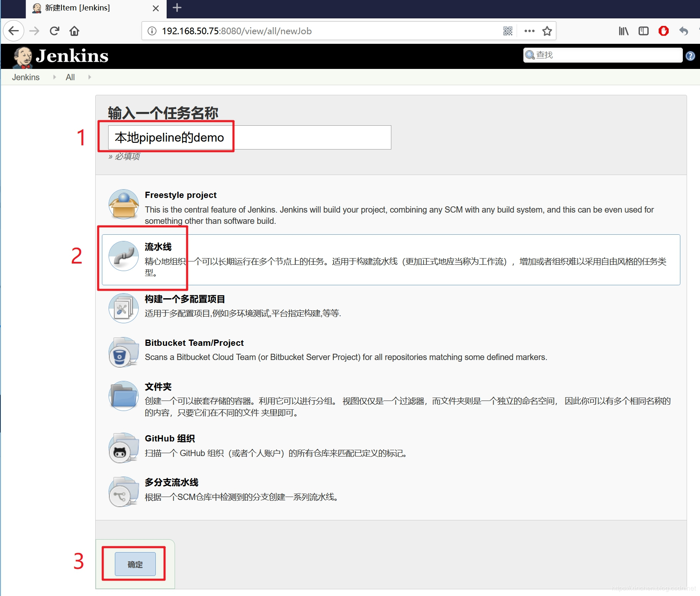Viewport: 700px width, 596px height.
Task: Open the browser more options menu
Action: 529,30
